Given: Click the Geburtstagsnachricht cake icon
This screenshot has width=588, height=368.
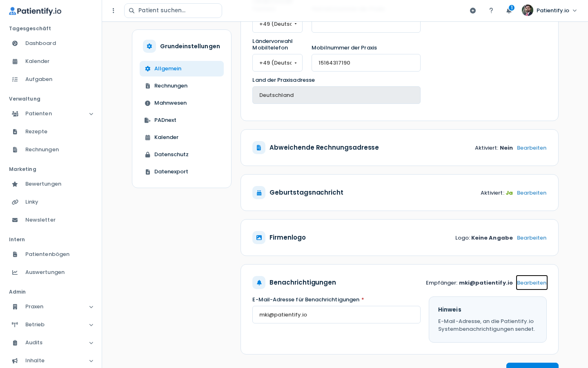Looking at the screenshot, I should [259, 193].
